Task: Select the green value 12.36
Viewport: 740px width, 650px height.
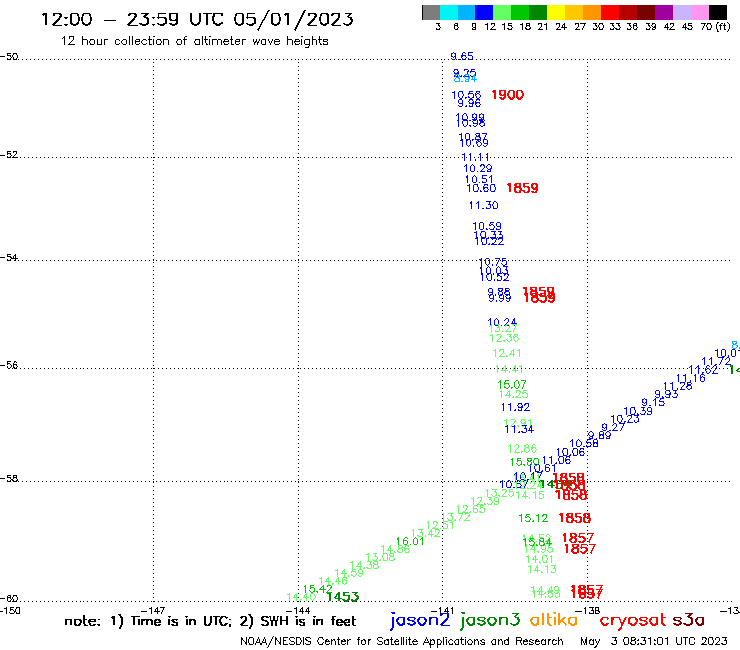Action: (x=504, y=338)
